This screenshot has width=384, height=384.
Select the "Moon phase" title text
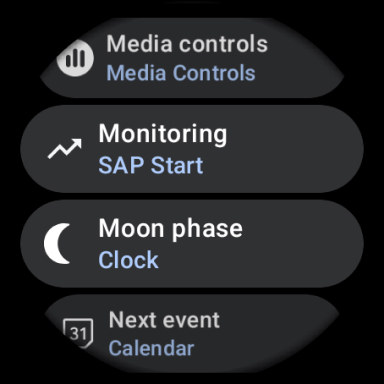[x=170, y=229]
